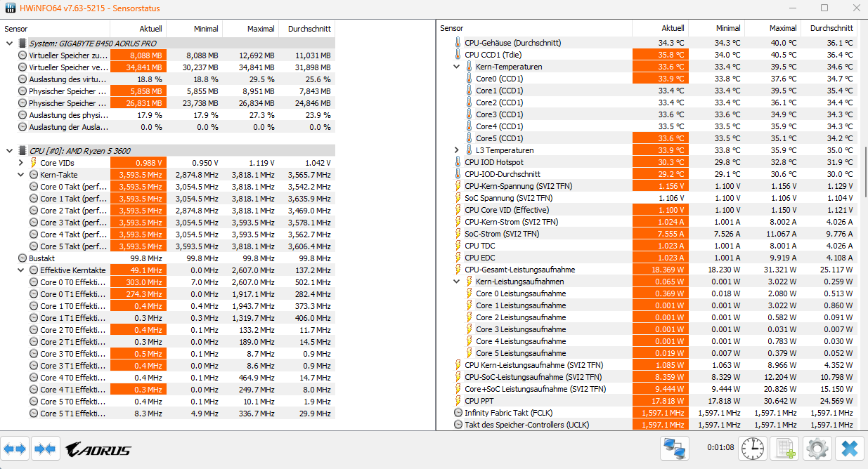Click chip icon of AMD Ryzen 5 3600

pos(22,150)
